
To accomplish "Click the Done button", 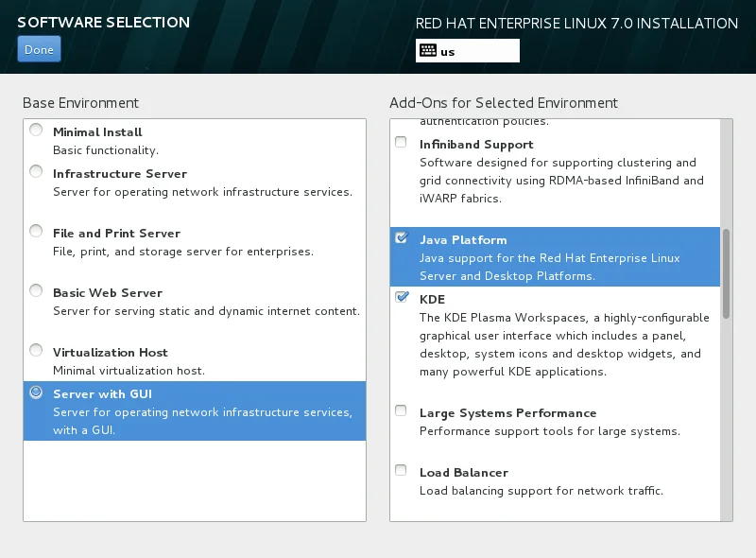I will [x=38, y=49].
